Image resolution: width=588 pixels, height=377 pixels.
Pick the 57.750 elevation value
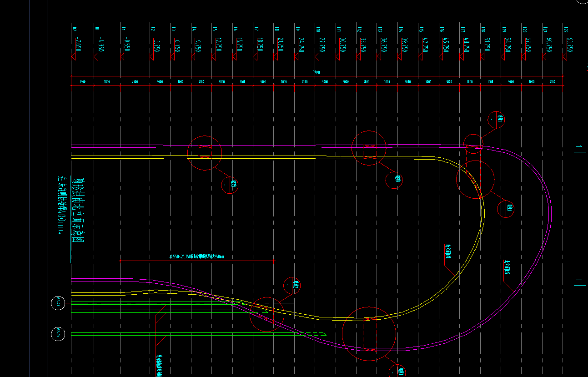tap(528, 45)
